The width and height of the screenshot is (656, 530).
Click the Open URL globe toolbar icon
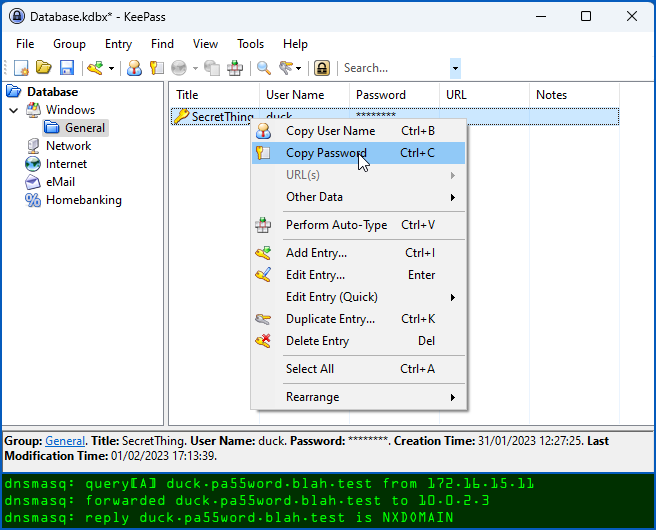click(179, 68)
